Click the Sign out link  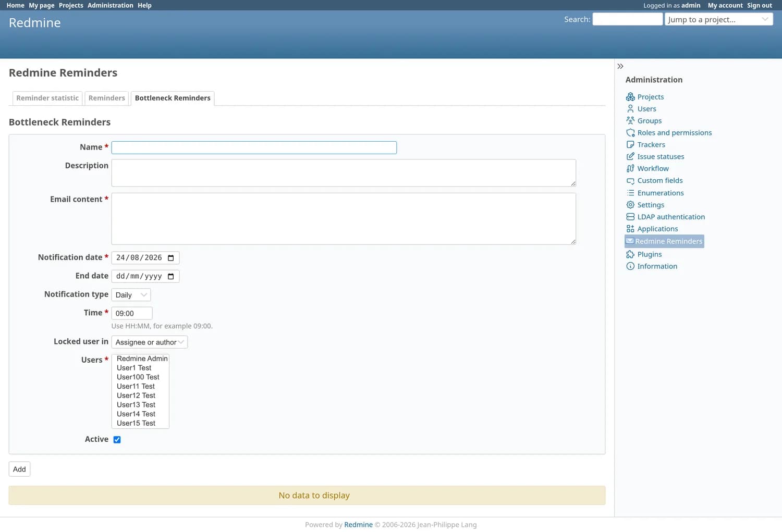point(760,5)
